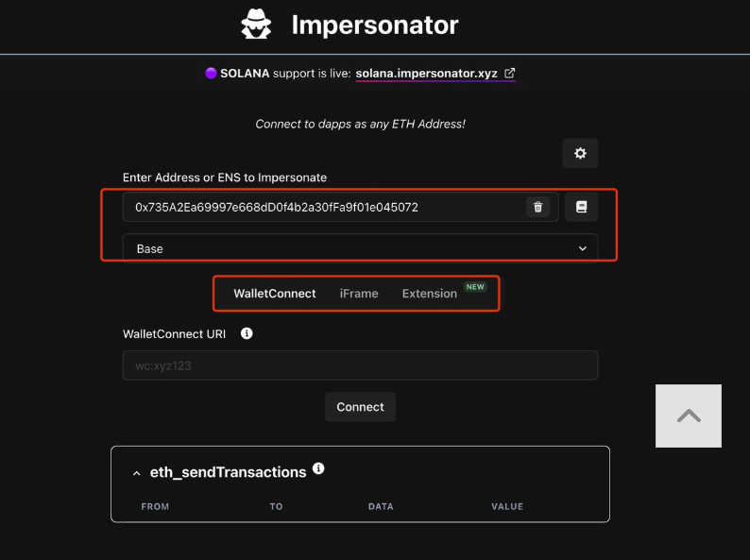Click the Impersonator title heading
The image size is (750, 560).
pos(375,25)
